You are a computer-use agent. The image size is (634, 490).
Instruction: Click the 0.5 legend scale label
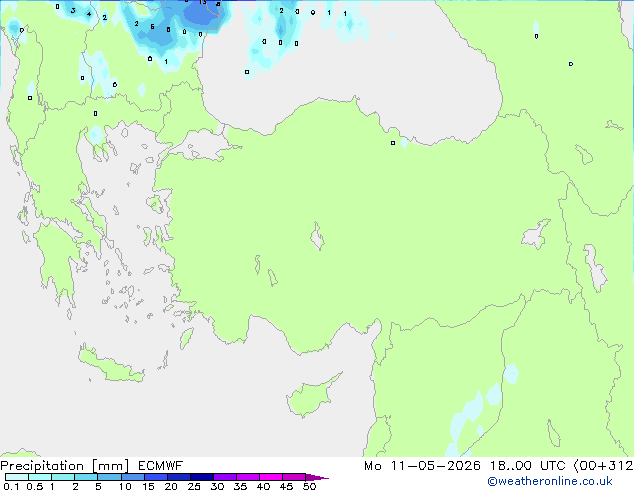[x=34, y=486]
